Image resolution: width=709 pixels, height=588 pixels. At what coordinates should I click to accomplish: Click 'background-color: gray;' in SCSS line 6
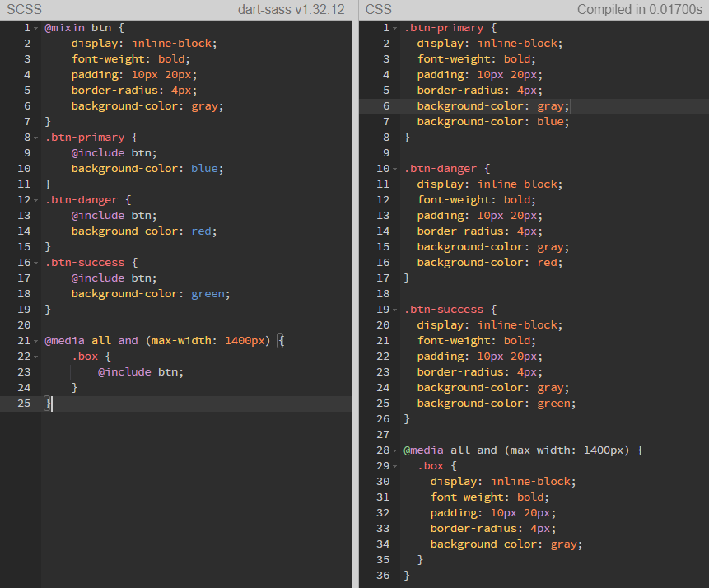click(x=147, y=106)
